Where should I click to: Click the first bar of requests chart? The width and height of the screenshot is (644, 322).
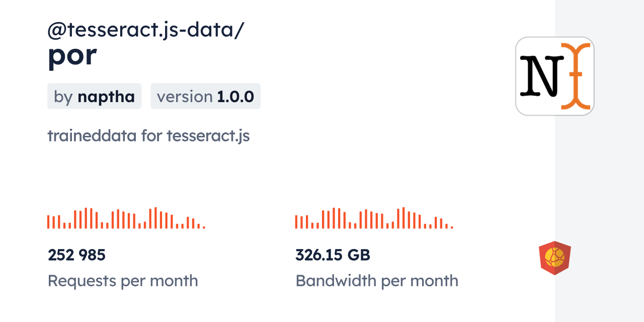[x=48, y=222]
